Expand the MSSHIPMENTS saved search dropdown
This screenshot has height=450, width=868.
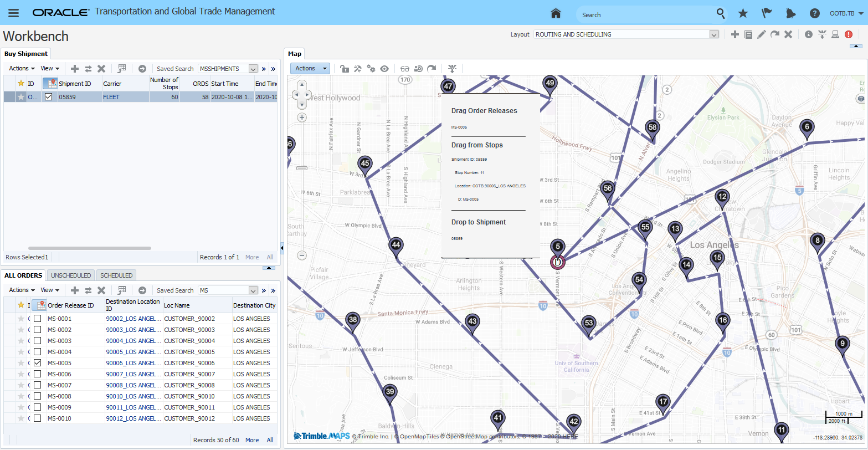click(x=253, y=69)
